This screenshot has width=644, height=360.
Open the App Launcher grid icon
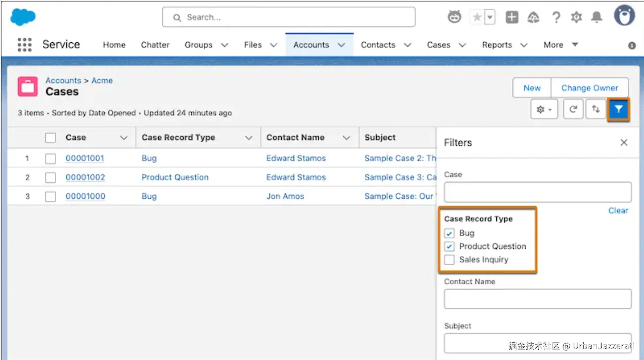click(x=24, y=45)
